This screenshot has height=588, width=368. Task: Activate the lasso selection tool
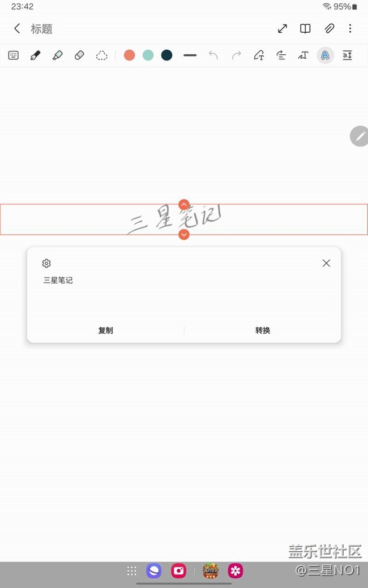(x=101, y=55)
